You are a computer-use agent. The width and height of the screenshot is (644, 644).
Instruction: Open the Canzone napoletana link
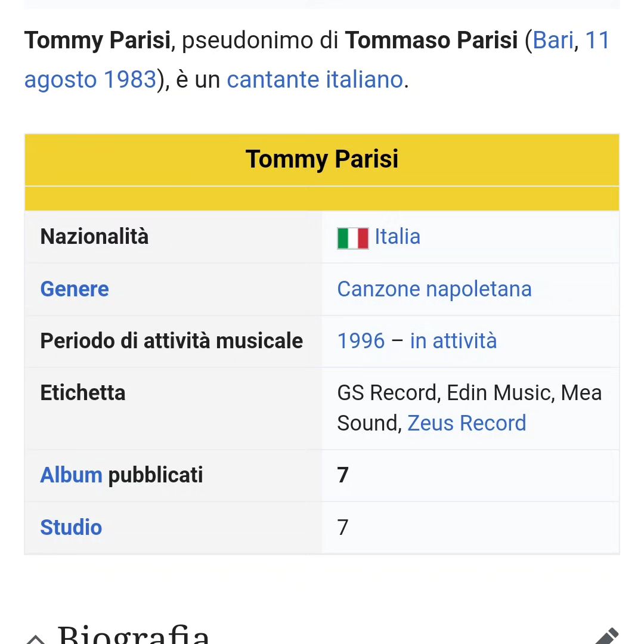tap(435, 289)
